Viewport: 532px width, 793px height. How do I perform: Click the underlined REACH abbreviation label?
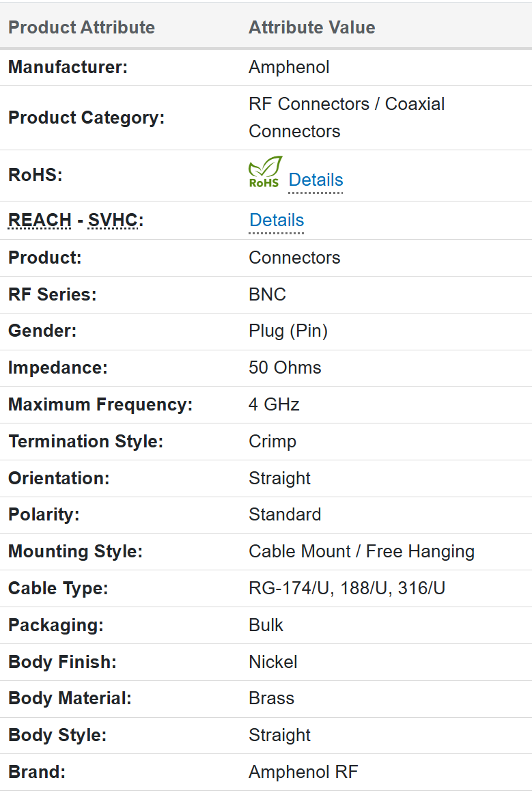click(x=40, y=220)
